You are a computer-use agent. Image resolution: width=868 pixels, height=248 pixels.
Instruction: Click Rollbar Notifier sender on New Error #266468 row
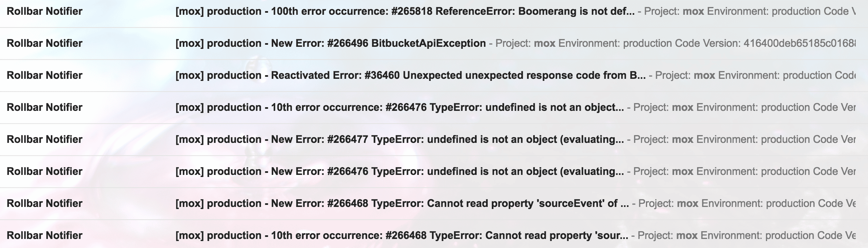coord(45,203)
